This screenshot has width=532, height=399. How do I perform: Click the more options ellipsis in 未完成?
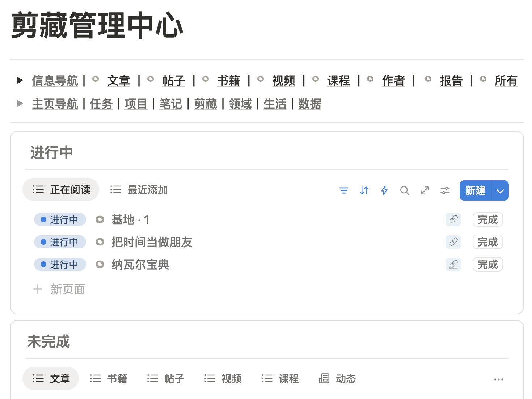tap(498, 379)
